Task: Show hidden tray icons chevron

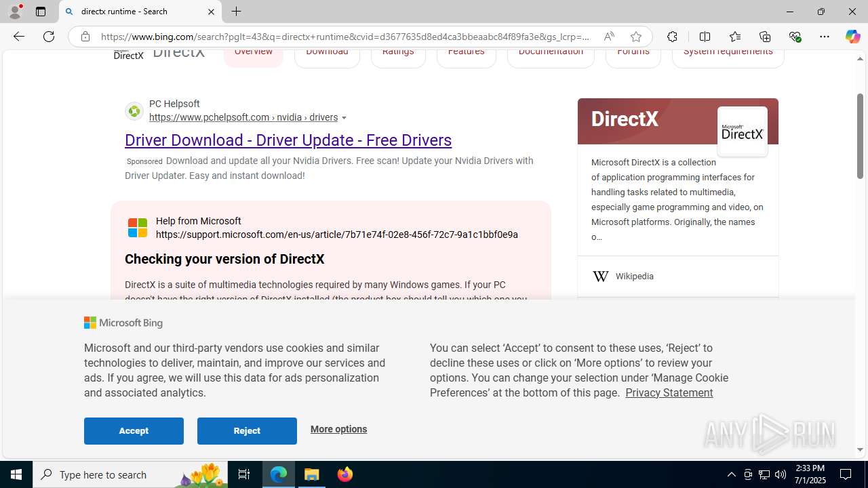Action: (731, 474)
